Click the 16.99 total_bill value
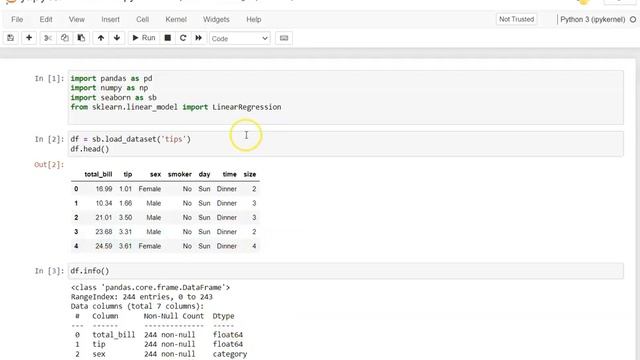The height and width of the screenshot is (360, 640). click(x=104, y=189)
